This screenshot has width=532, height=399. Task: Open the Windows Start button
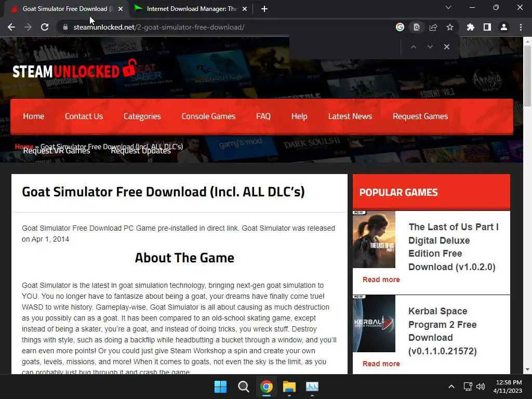[220, 387]
